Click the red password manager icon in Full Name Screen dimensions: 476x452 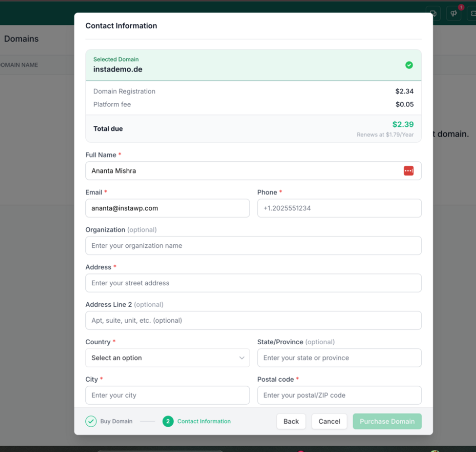[x=408, y=171]
